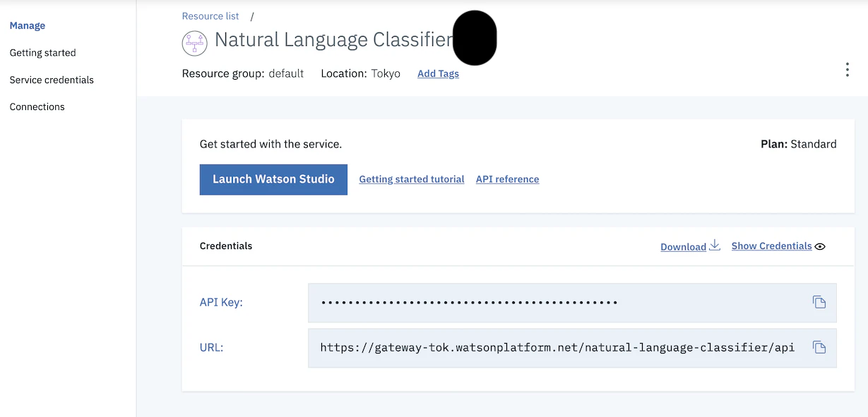Image resolution: width=868 pixels, height=417 pixels.
Task: Click the Show Credentials link
Action: 771,246
